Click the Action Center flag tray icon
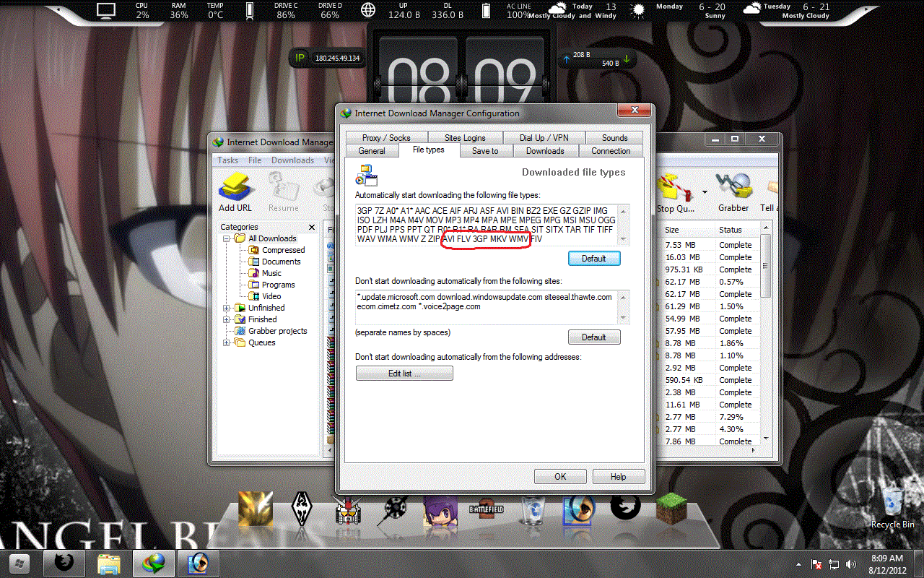924x578 pixels. click(818, 564)
